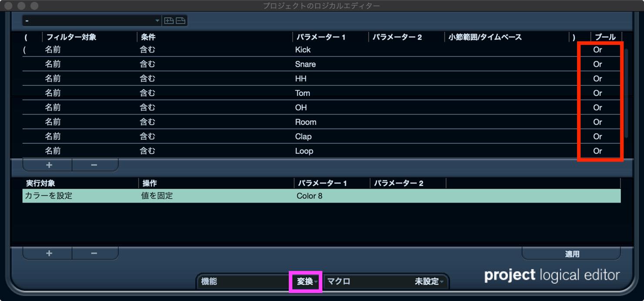Click the 含む condition in Loop row
The height and width of the screenshot is (301, 644).
point(148,151)
